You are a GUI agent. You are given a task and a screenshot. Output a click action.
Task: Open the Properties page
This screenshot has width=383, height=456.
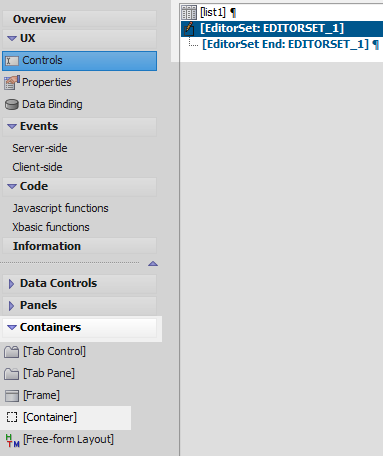click(47, 82)
